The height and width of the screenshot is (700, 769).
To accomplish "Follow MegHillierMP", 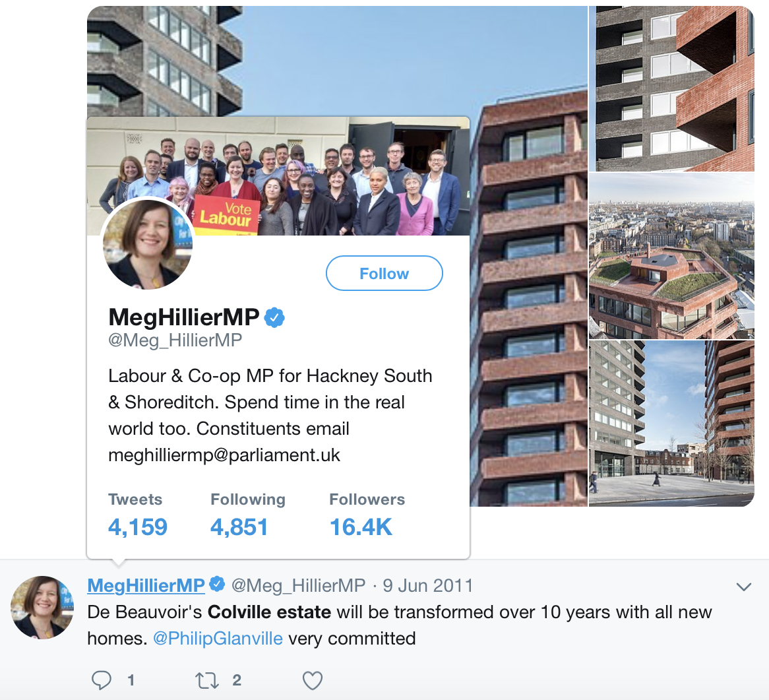I will pyautogui.click(x=384, y=273).
